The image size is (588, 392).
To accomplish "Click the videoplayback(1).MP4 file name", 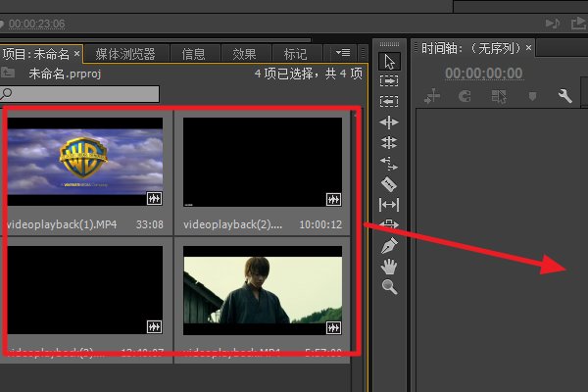I will [x=62, y=224].
